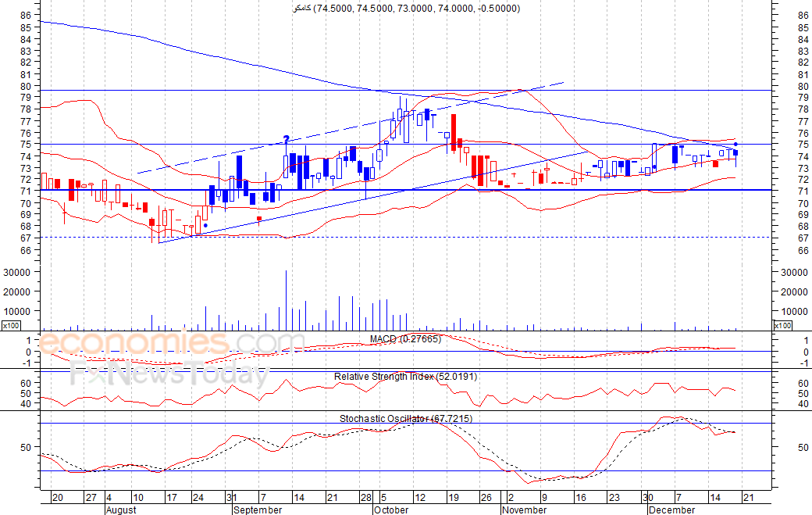Click date label 5 above October
Screen dimensions: 812x515
[x=383, y=497]
